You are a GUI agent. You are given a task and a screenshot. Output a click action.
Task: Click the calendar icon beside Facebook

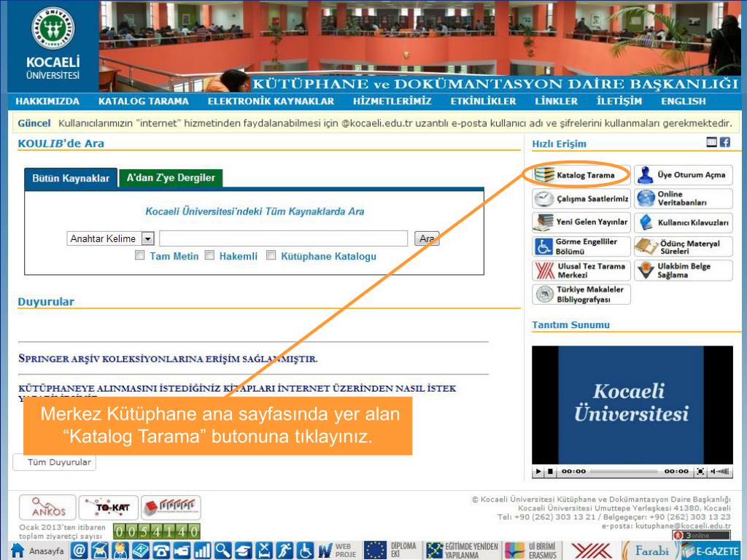point(711,142)
